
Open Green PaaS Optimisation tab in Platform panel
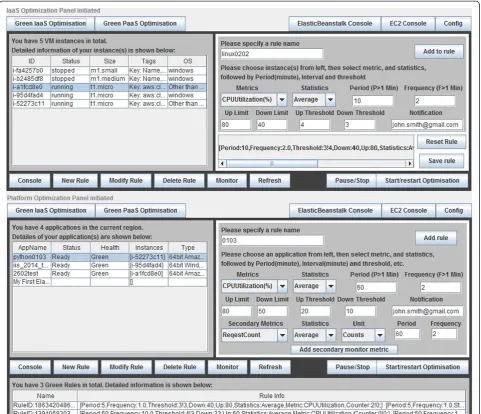tap(140, 211)
